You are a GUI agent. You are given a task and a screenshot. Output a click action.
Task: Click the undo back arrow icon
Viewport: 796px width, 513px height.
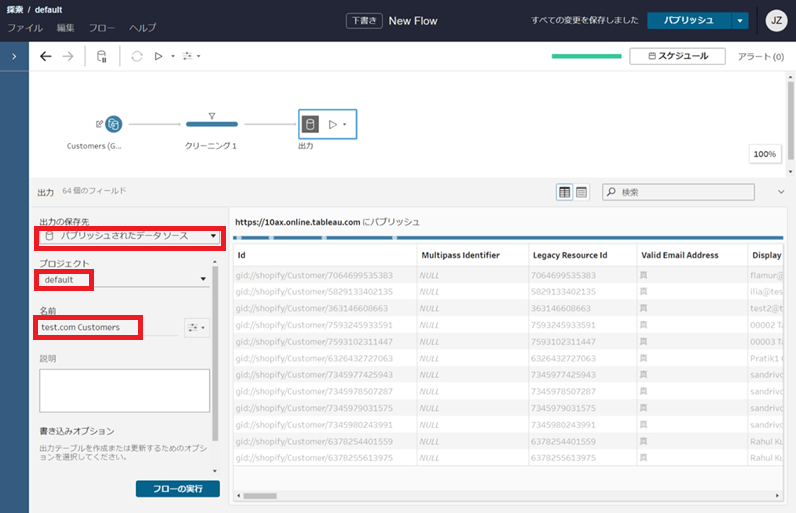(x=46, y=57)
